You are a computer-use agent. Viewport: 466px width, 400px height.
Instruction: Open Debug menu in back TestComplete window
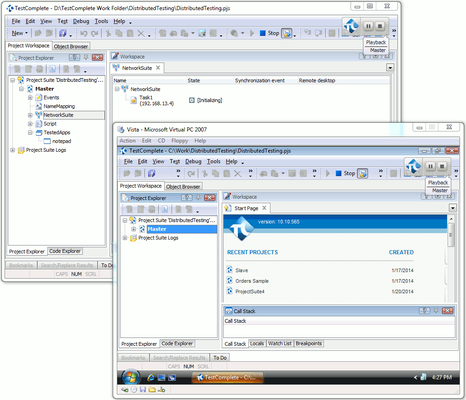coord(81,21)
